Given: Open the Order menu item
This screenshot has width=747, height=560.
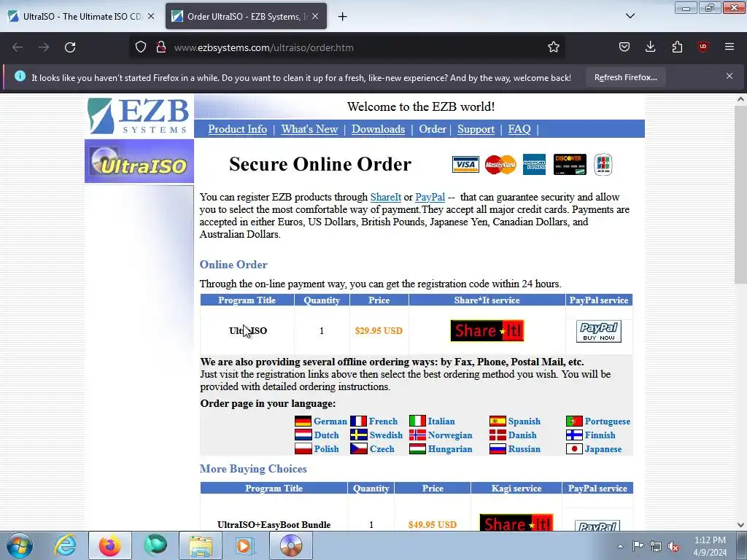Looking at the screenshot, I should tap(432, 129).
